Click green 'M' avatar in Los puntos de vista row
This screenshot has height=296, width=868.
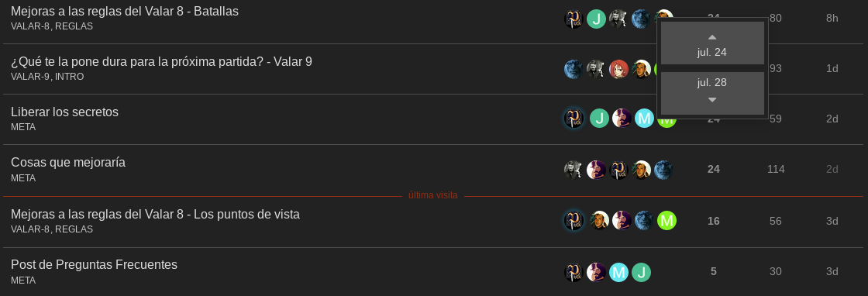click(x=667, y=220)
